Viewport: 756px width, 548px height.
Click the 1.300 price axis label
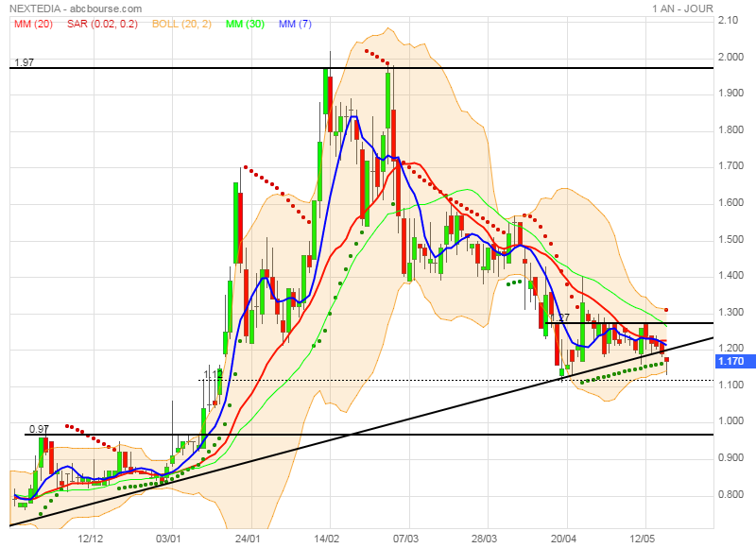pos(730,313)
